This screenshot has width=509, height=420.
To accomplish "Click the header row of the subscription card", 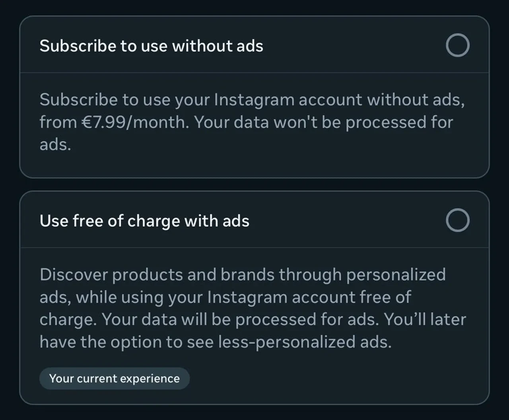I will tap(254, 45).
